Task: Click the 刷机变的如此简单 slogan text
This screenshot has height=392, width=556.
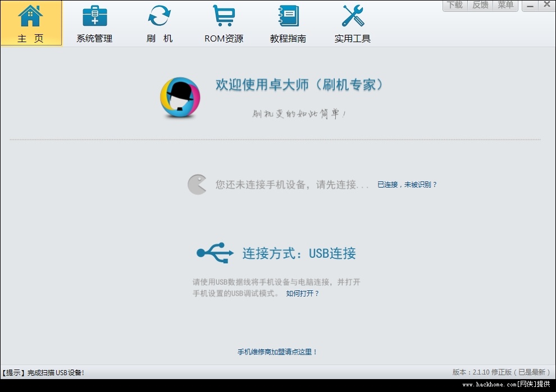Action: point(299,114)
